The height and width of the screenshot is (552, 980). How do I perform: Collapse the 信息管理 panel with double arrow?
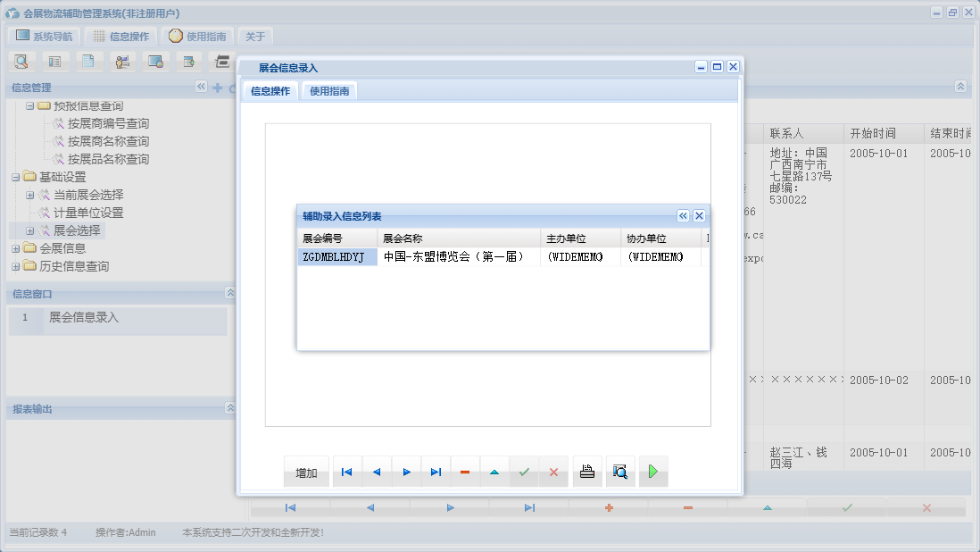201,87
